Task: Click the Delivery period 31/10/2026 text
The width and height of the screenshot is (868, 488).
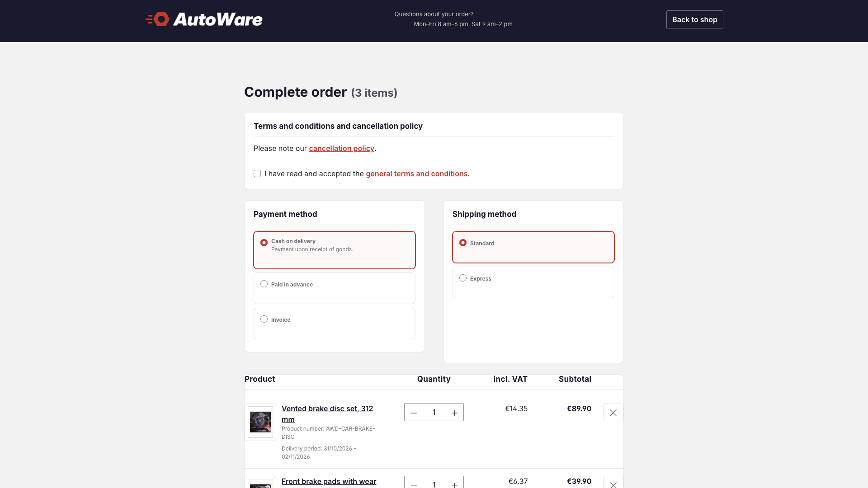Action: pyautogui.click(x=319, y=453)
